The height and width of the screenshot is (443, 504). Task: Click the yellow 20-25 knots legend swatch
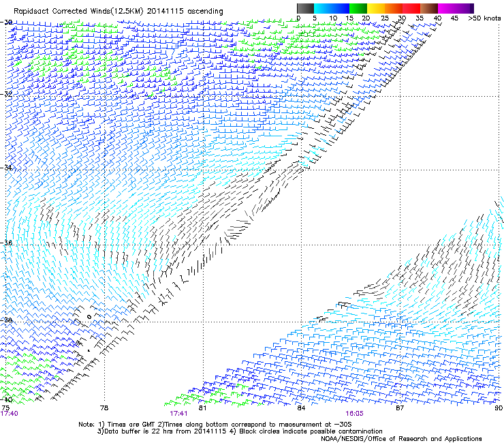pyautogui.click(x=376, y=8)
